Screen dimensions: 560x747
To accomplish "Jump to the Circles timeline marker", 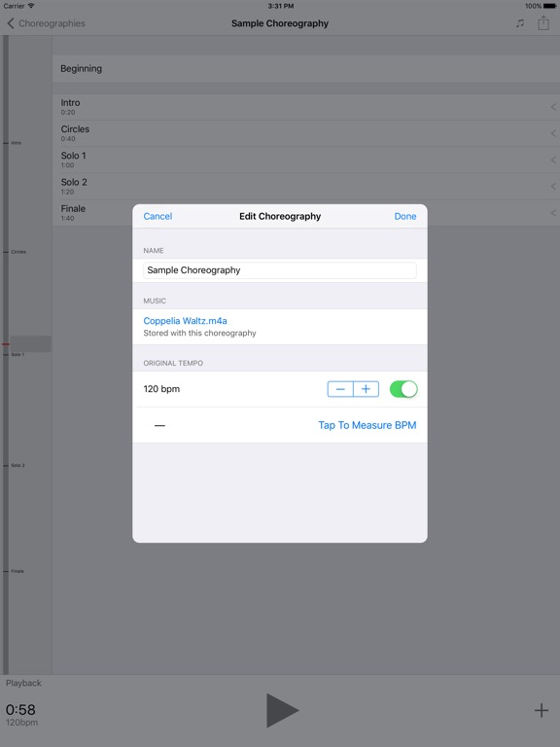I will pyautogui.click(x=15, y=252).
